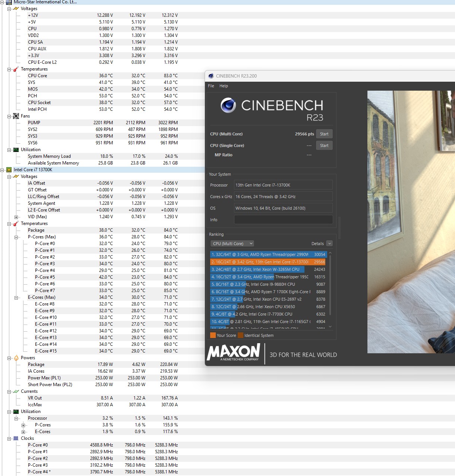This screenshot has width=455, height=476.
Task: Click the rendered room image preview
Action: click(x=411, y=222)
